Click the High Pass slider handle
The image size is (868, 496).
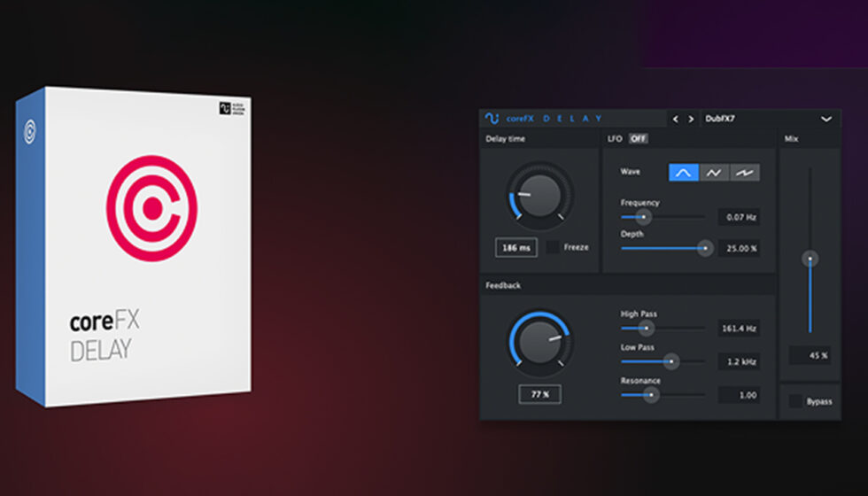click(646, 329)
